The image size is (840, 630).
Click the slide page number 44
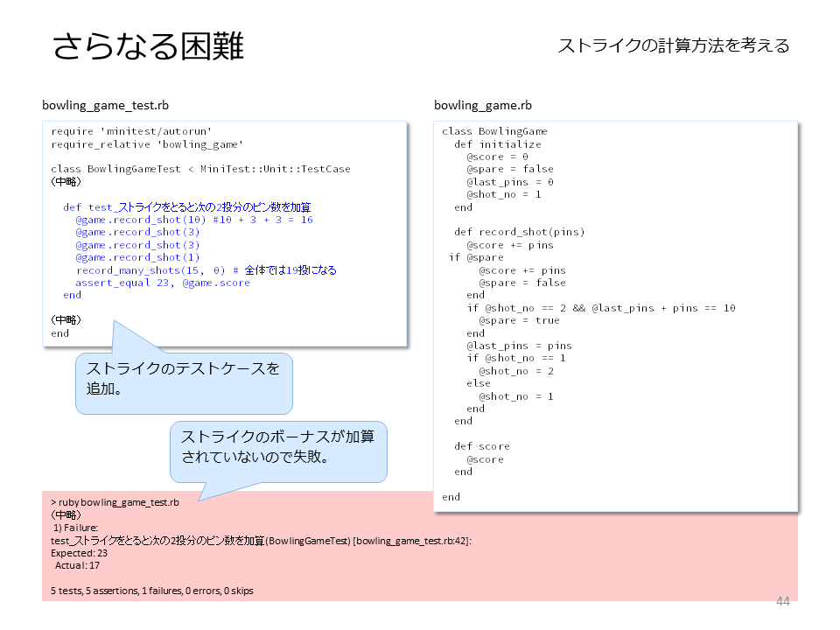tap(782, 601)
